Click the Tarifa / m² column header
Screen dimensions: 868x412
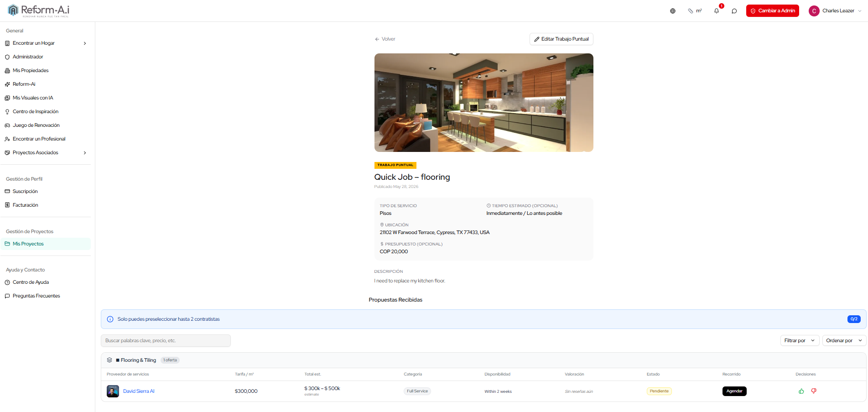pos(244,374)
